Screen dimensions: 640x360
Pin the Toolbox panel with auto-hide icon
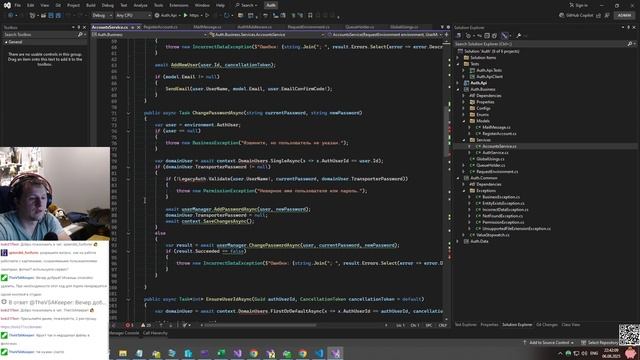(x=79, y=27)
